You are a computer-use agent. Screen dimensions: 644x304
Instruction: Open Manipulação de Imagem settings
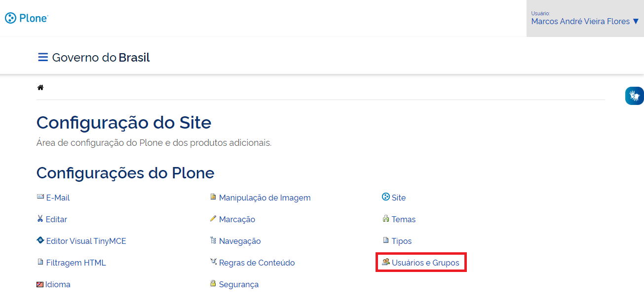(x=265, y=198)
